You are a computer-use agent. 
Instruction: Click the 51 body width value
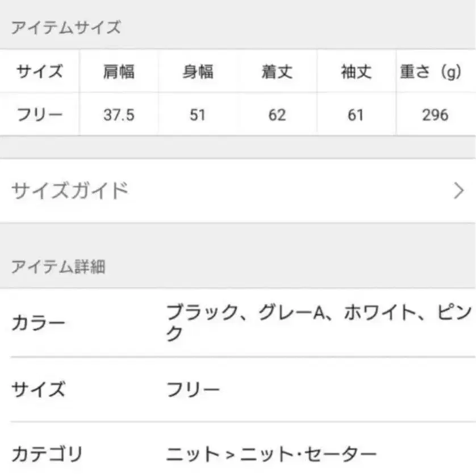click(198, 115)
